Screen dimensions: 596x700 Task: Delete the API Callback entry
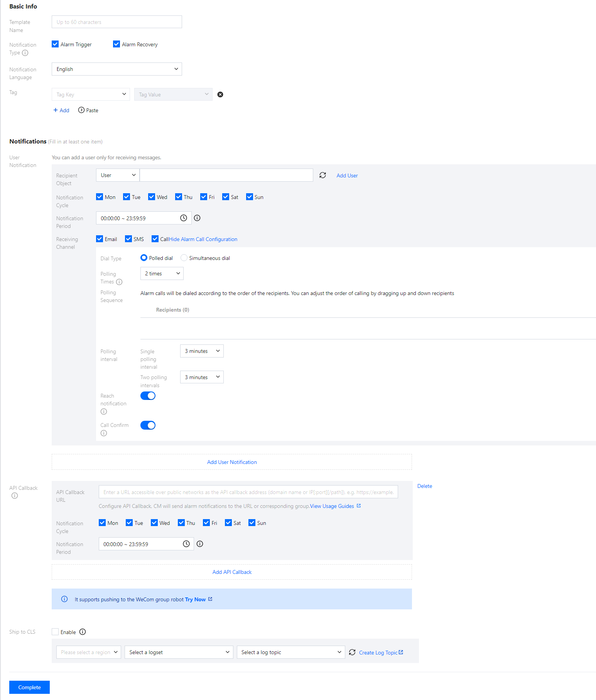(424, 486)
